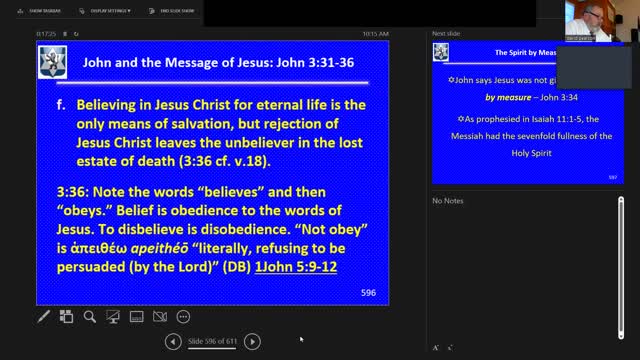Click End Slide Show
Image resolution: width=640 pixels, height=360 pixels.
172,11
